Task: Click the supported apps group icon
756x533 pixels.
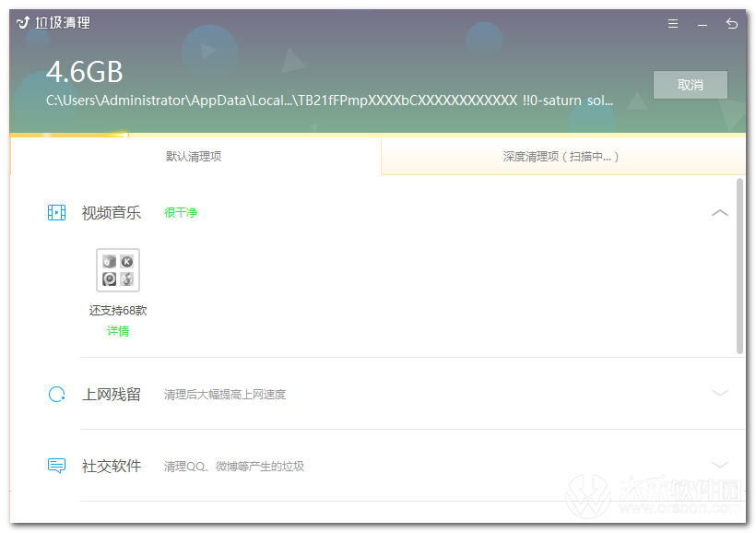Action: coord(118,270)
